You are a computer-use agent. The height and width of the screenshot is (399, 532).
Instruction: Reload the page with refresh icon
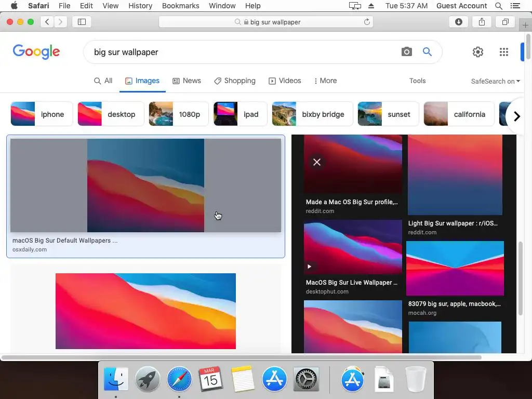tap(367, 22)
